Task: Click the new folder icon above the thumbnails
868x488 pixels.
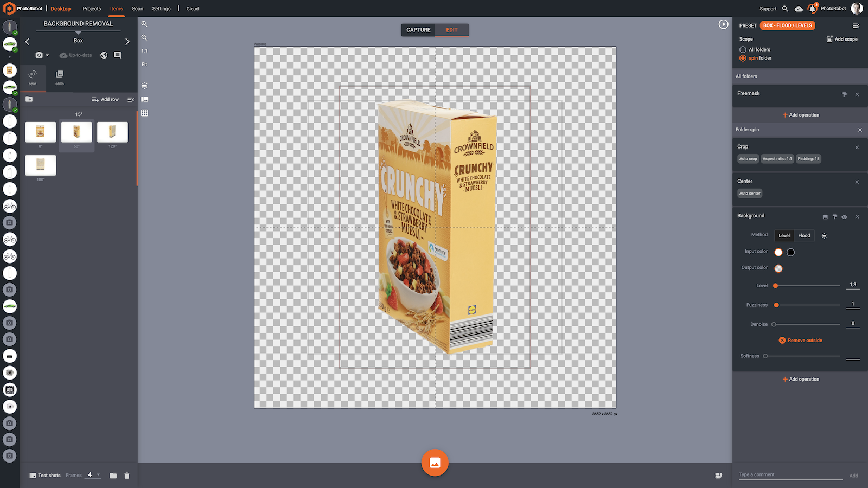Action: (29, 99)
